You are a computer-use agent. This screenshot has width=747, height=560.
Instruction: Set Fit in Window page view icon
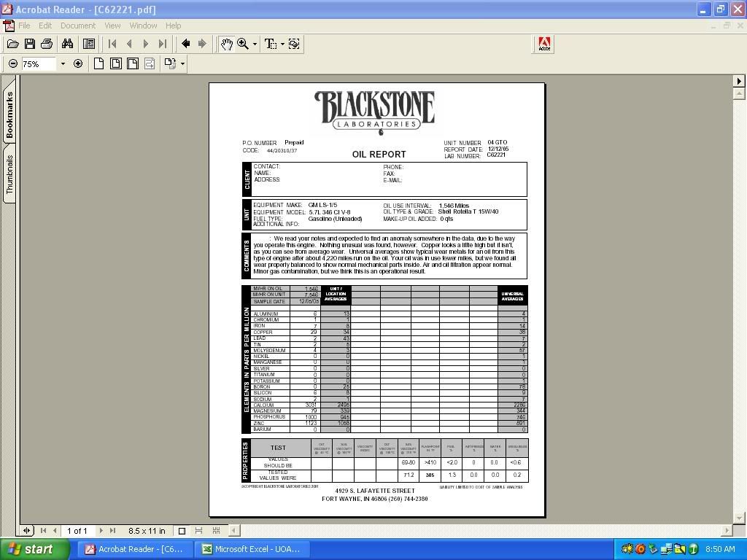tap(116, 64)
